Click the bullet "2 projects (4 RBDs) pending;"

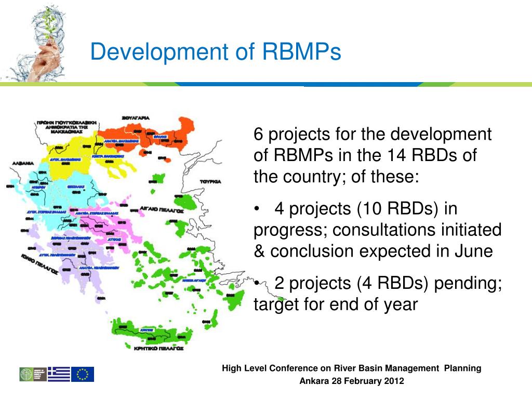(378, 283)
